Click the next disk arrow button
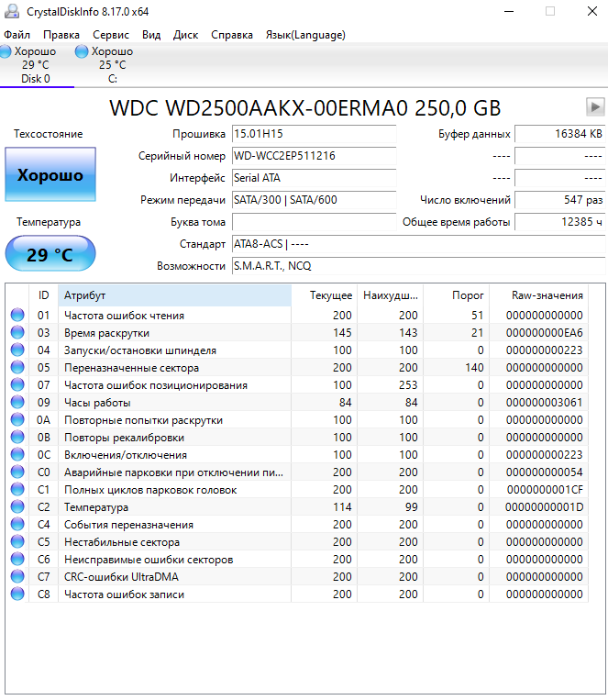Viewport: 608px width, 700px height. tap(595, 107)
